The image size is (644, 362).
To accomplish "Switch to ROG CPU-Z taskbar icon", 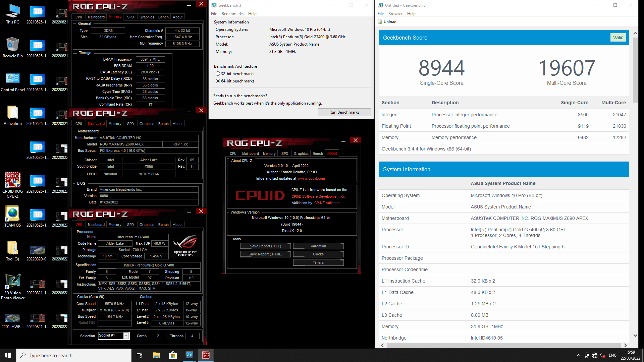I will pos(206,355).
